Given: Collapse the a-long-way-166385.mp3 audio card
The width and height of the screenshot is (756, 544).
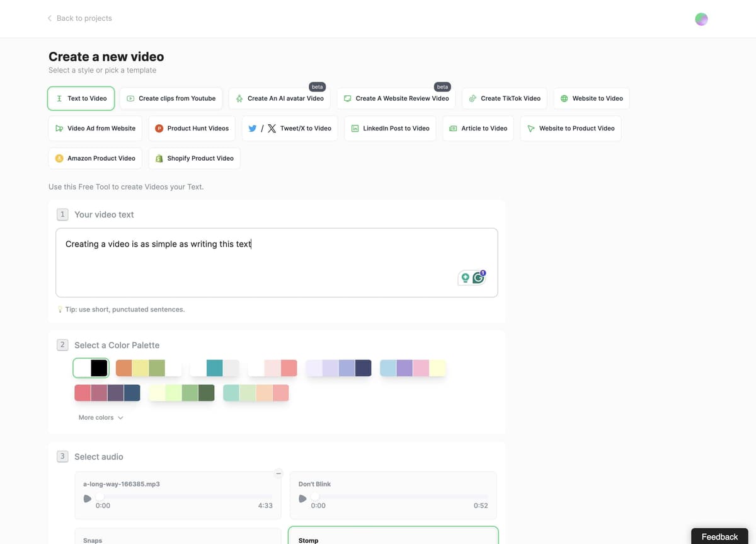Looking at the screenshot, I should pyautogui.click(x=278, y=473).
